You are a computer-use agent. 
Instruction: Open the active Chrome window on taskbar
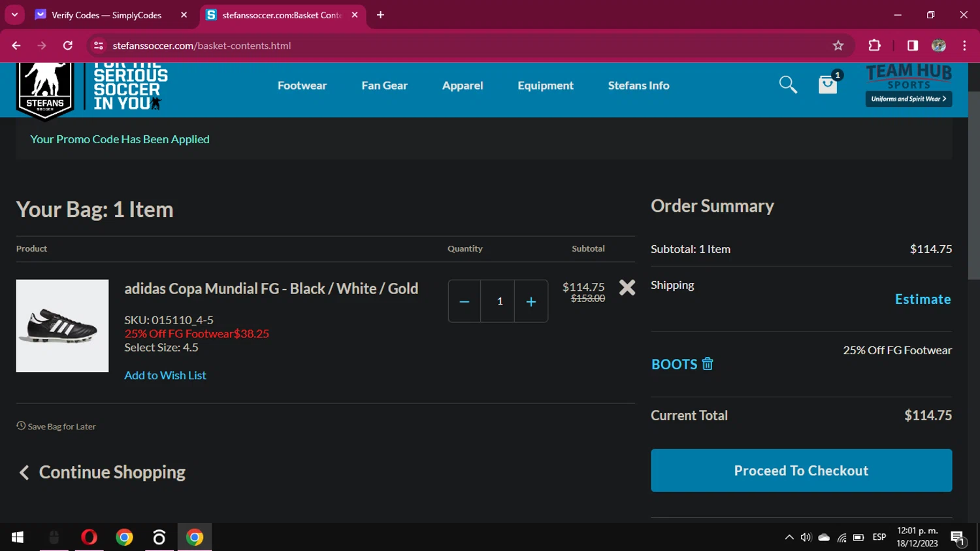point(195,537)
